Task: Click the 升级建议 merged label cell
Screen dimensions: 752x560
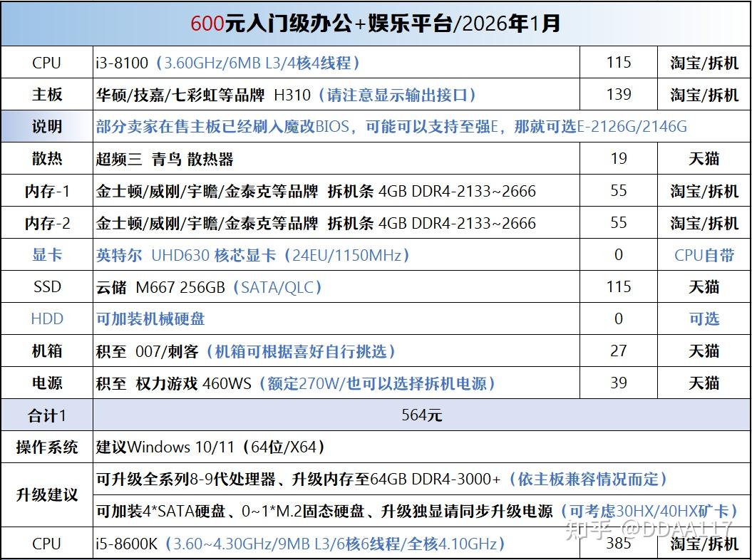Action: pos(47,494)
